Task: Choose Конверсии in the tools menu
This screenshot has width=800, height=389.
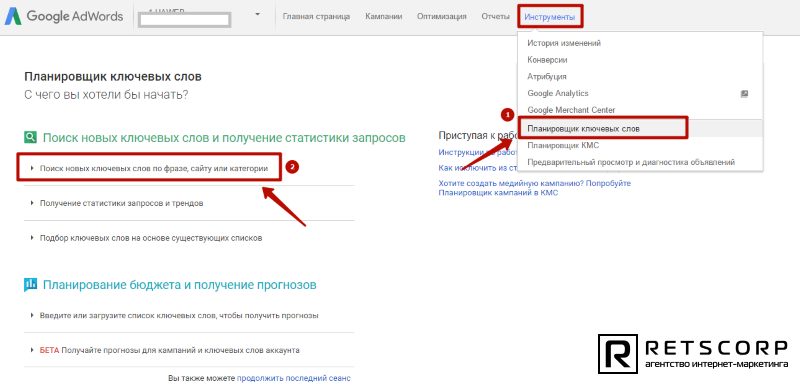Action: pos(547,60)
